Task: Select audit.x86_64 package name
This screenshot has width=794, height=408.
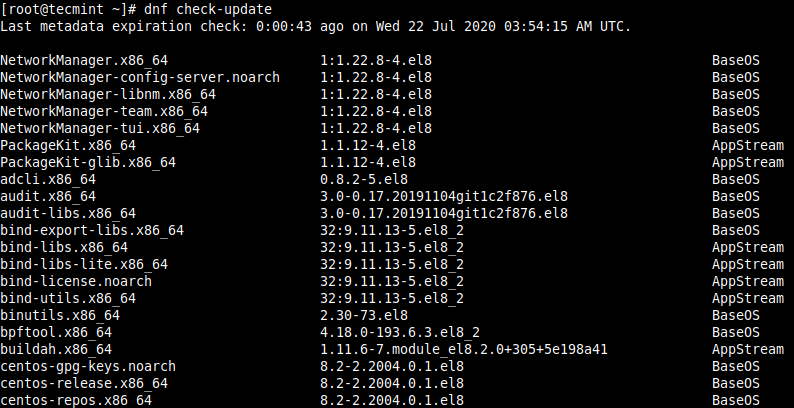Action: click(x=48, y=196)
